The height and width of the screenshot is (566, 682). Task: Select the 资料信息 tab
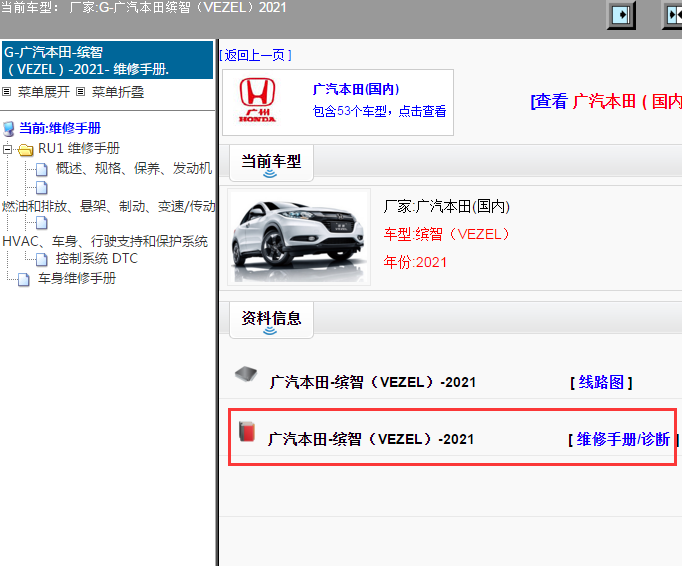tap(271, 319)
